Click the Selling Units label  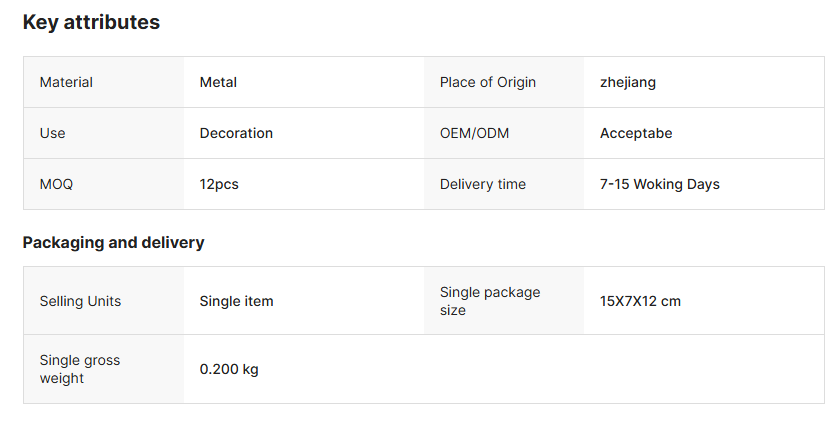pyautogui.click(x=80, y=301)
